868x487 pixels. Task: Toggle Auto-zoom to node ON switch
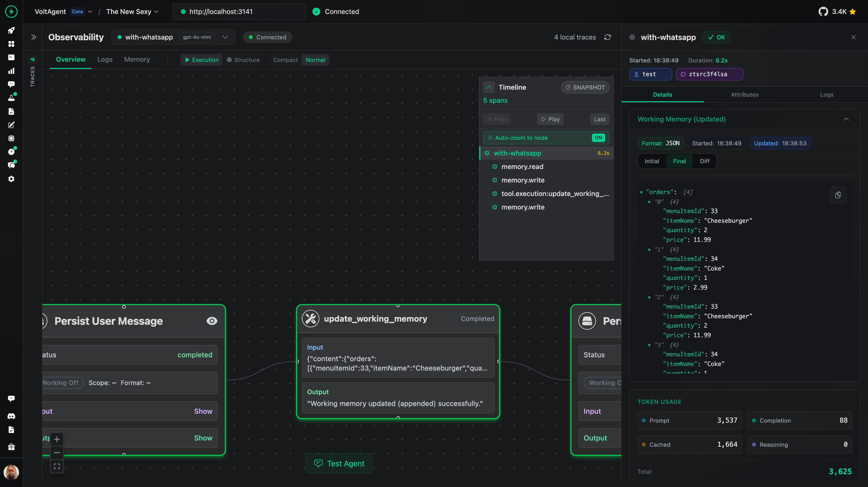[598, 137]
